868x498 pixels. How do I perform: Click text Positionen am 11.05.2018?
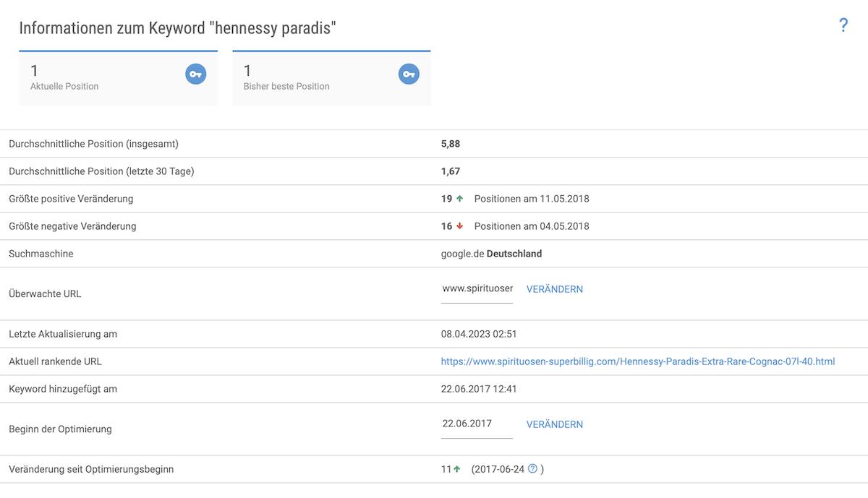pos(532,199)
